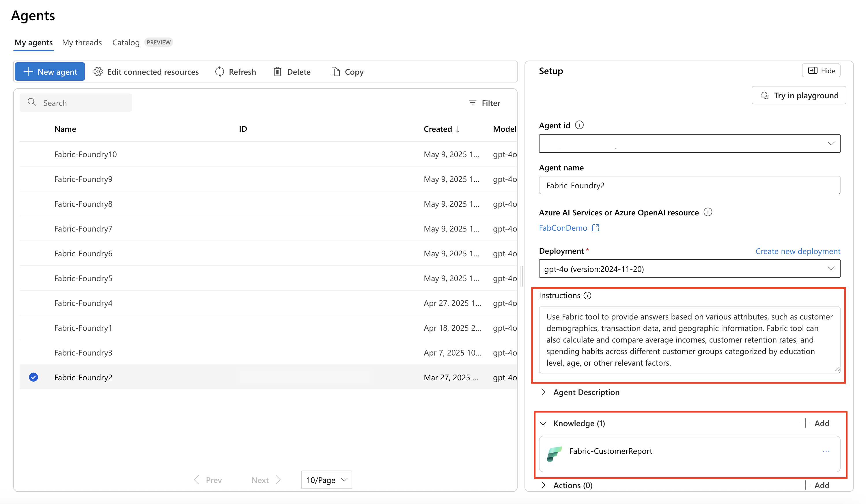Switch to Catalog tab
866x504 pixels.
pos(126,43)
